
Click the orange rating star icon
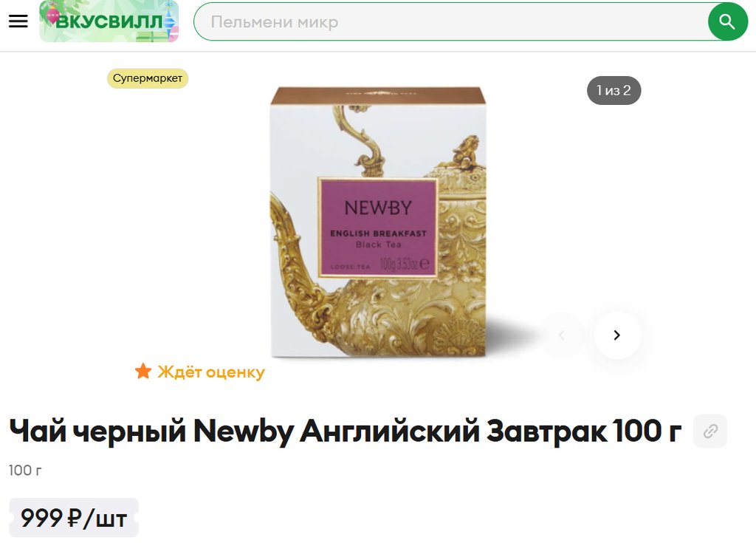[143, 372]
